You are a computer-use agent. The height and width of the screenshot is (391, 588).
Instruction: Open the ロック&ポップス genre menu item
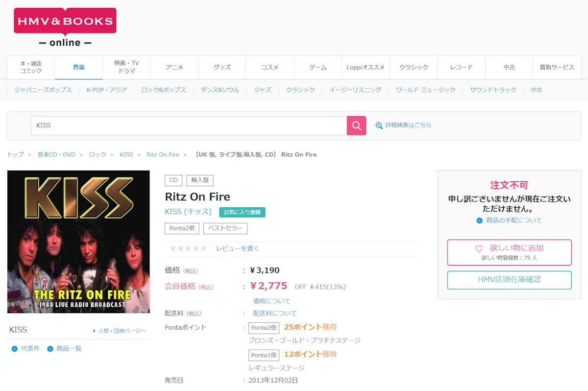click(x=164, y=90)
